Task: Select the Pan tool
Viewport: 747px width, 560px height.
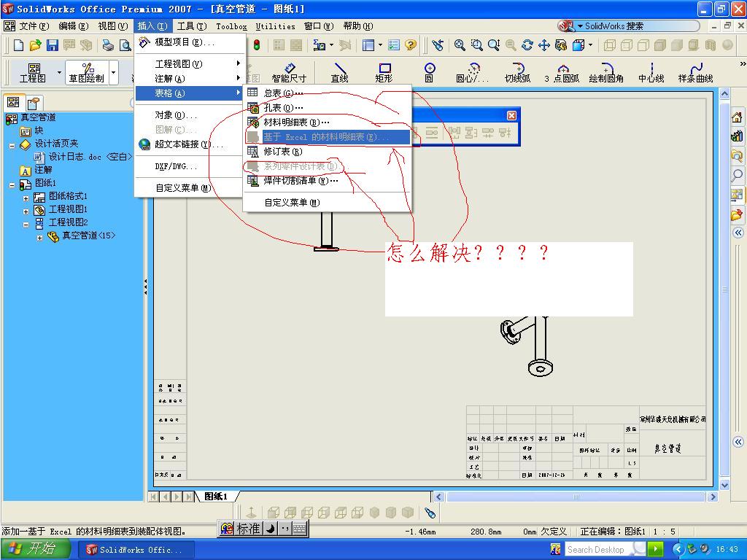Action: [x=544, y=45]
